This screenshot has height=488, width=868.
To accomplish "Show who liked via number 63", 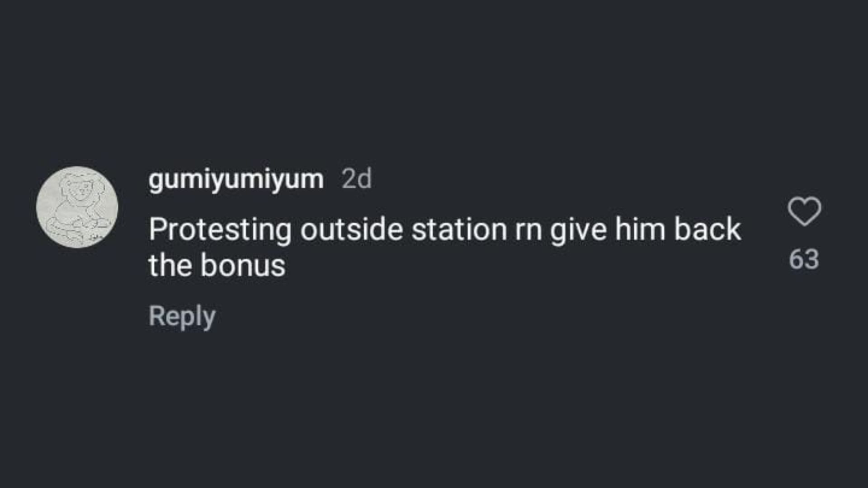I will click(804, 259).
